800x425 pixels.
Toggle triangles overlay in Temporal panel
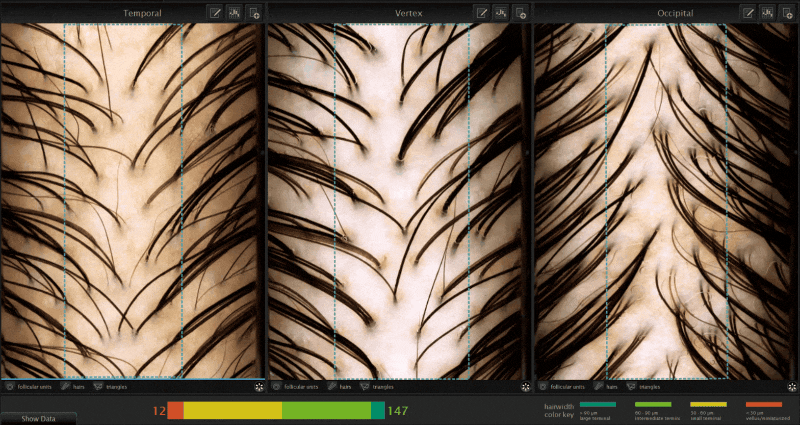coord(111,387)
